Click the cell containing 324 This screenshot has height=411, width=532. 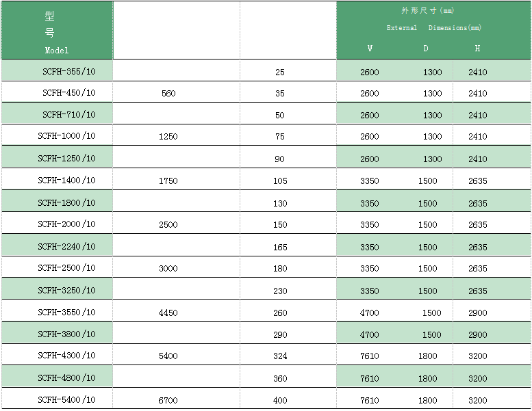280,356
